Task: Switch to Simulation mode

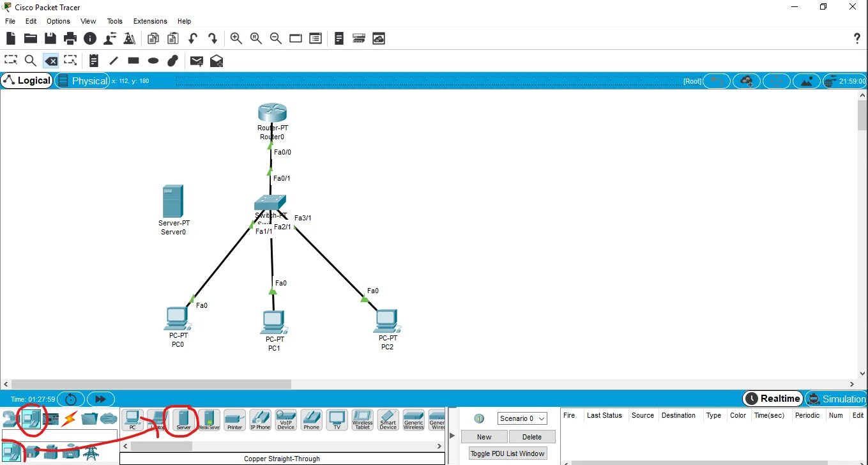Action: [x=836, y=399]
